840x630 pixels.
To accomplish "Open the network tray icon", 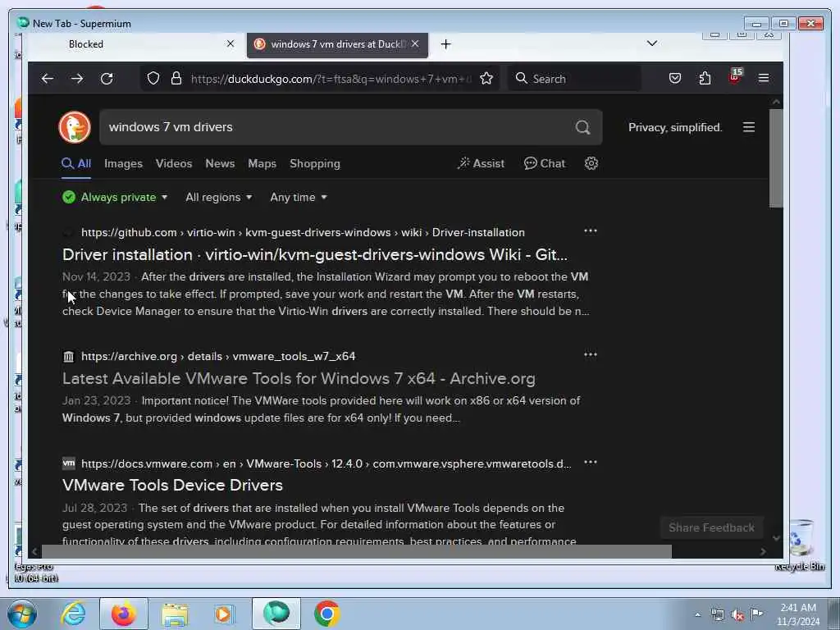I will [x=718, y=615].
